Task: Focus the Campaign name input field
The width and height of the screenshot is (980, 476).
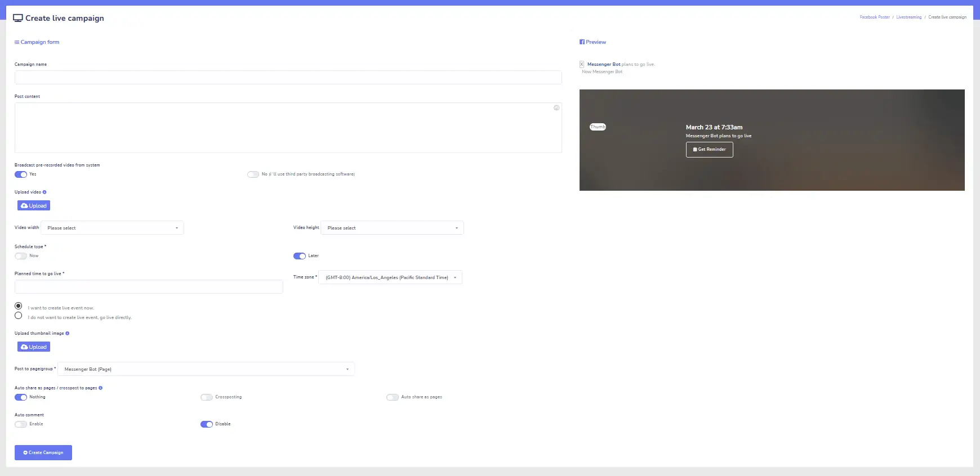Action: coord(288,78)
